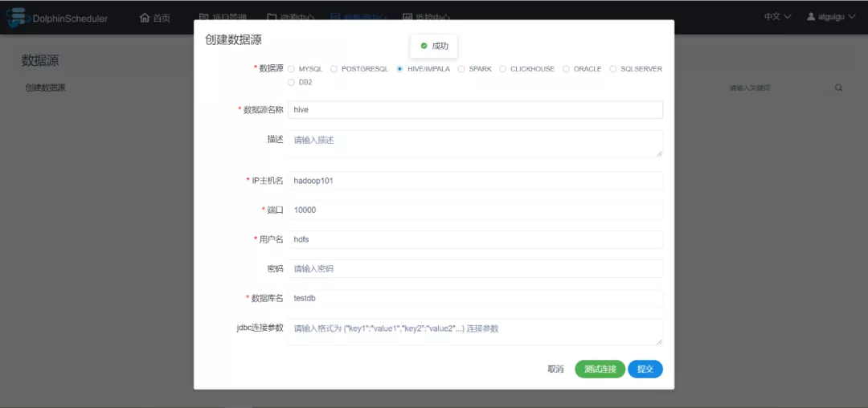
Task: Open the 中文 language dropdown
Action: 778,17
